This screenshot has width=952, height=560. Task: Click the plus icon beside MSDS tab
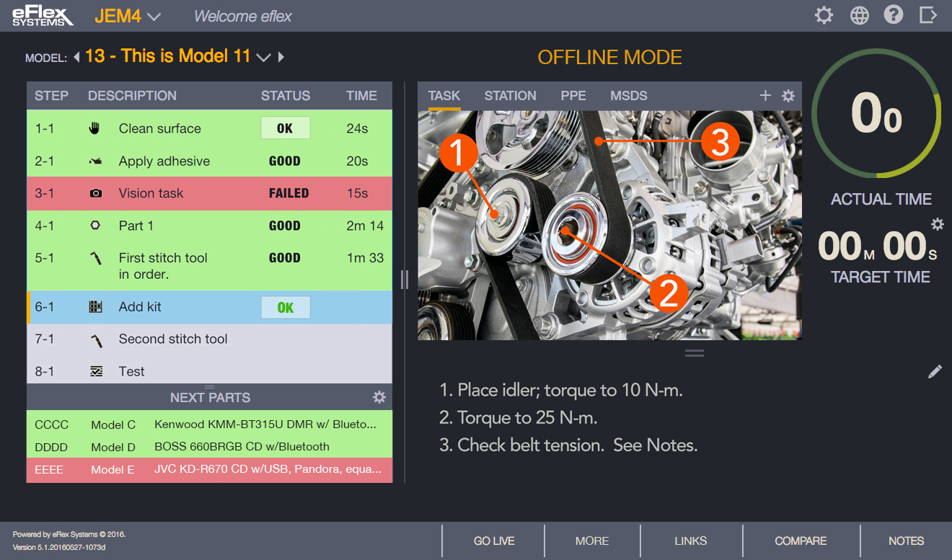click(765, 95)
